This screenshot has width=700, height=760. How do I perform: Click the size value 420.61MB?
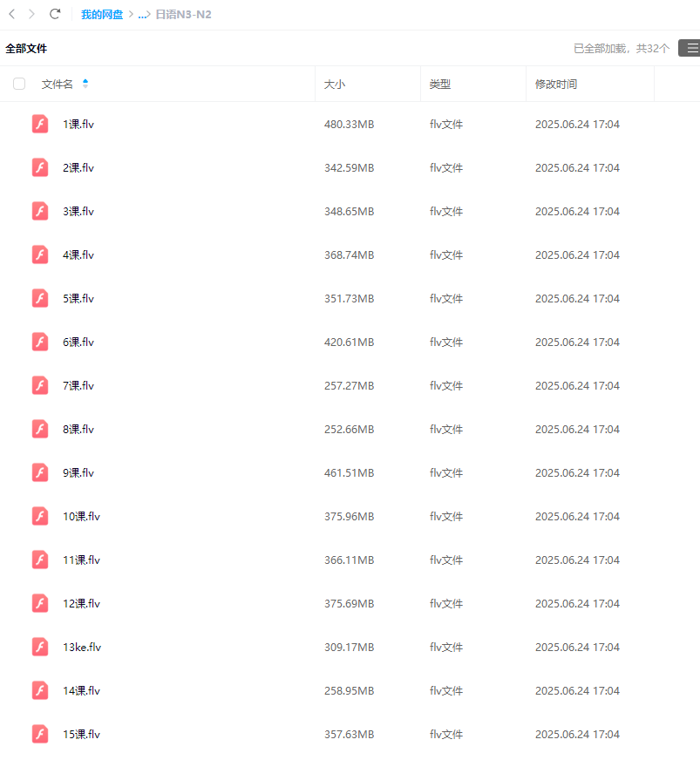[x=349, y=343]
